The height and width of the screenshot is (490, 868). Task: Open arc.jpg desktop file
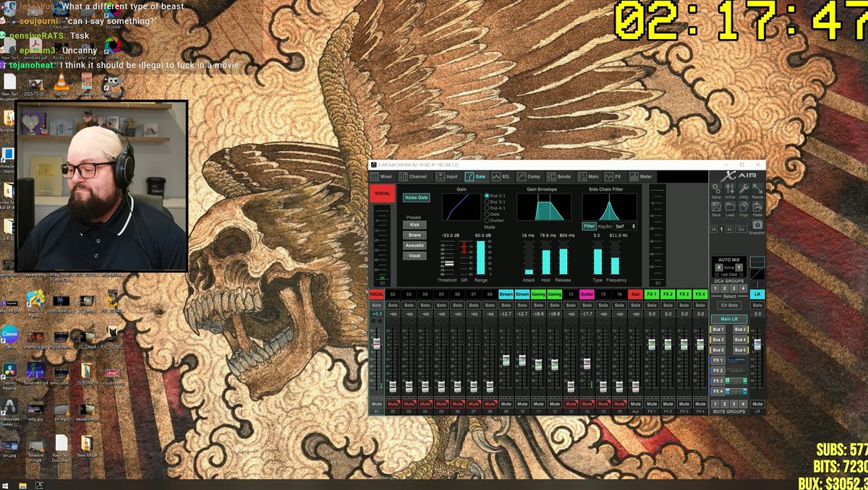[9, 446]
